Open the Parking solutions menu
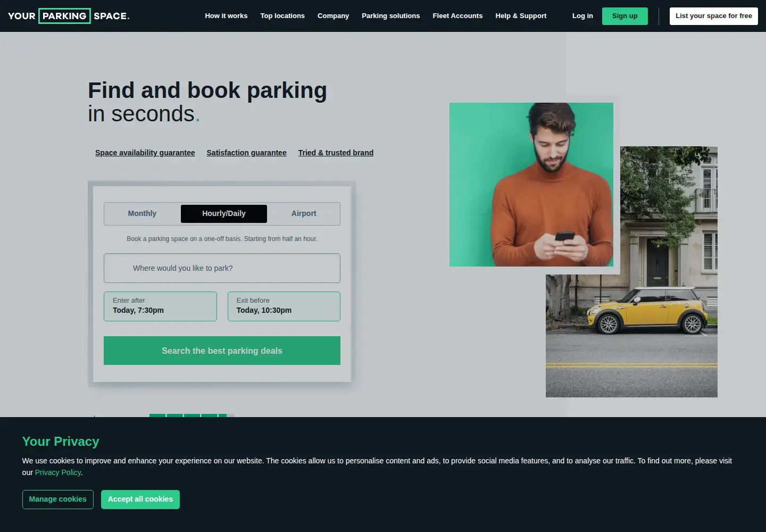This screenshot has width=766, height=532. click(390, 16)
